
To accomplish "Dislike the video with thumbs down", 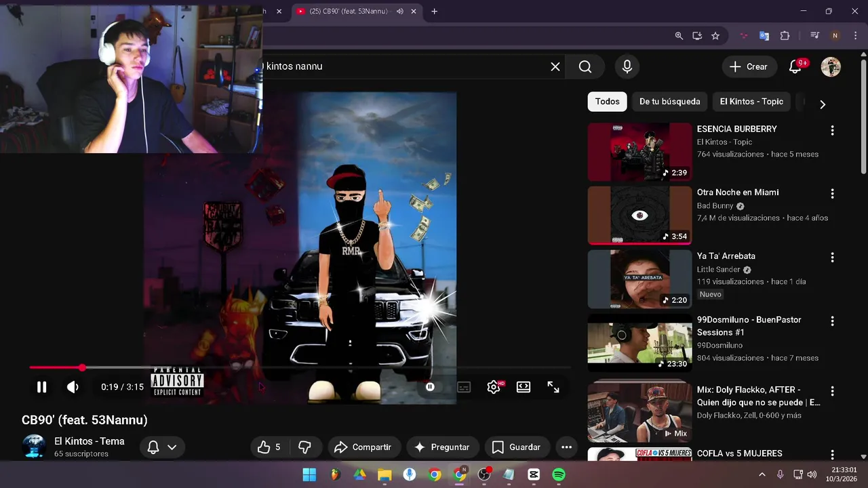I will tap(305, 447).
